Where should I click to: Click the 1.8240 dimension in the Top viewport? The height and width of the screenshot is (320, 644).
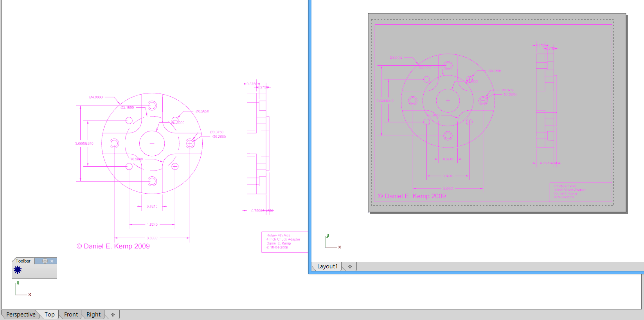click(x=152, y=225)
